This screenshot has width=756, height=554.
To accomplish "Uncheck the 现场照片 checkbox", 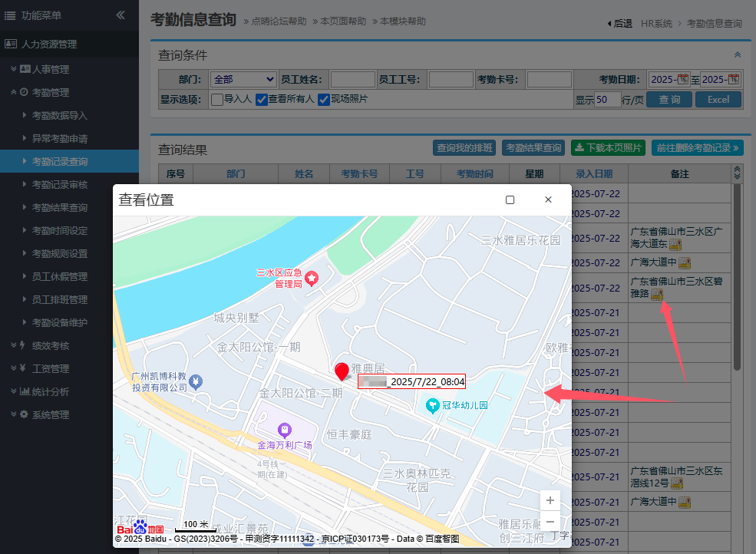I will point(324,99).
